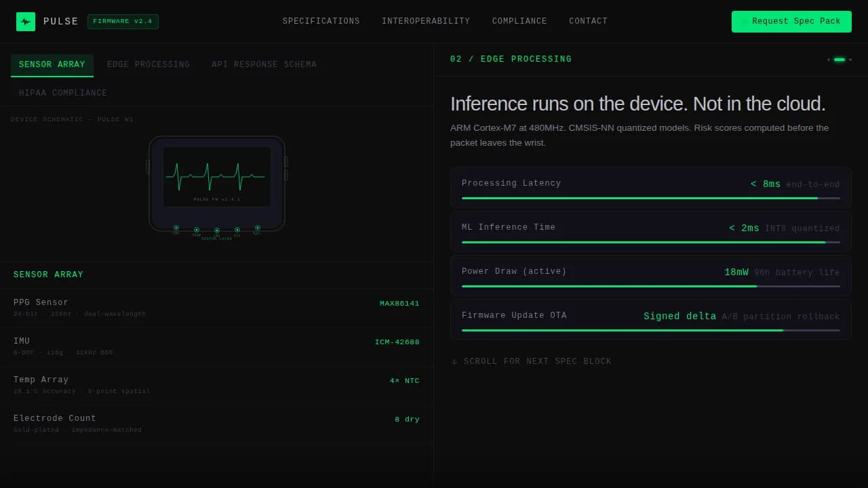Click the Signed delta value
Viewport: 868px width, 488px height.
[x=679, y=317]
